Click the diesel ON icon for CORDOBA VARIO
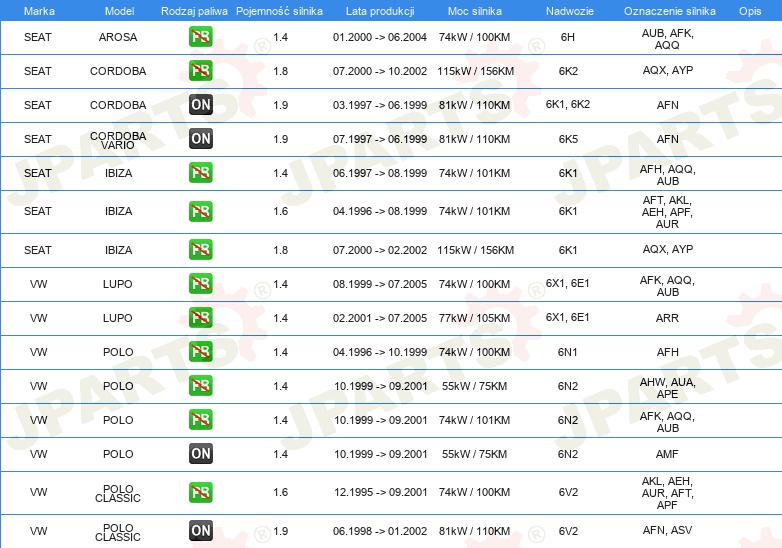This screenshot has height=548, width=782. click(x=200, y=139)
